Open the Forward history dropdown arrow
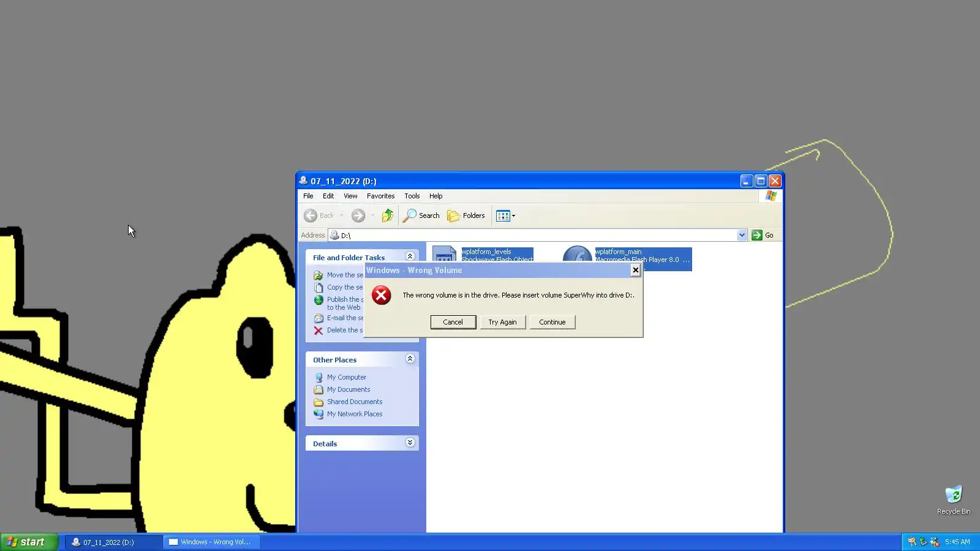 click(372, 216)
